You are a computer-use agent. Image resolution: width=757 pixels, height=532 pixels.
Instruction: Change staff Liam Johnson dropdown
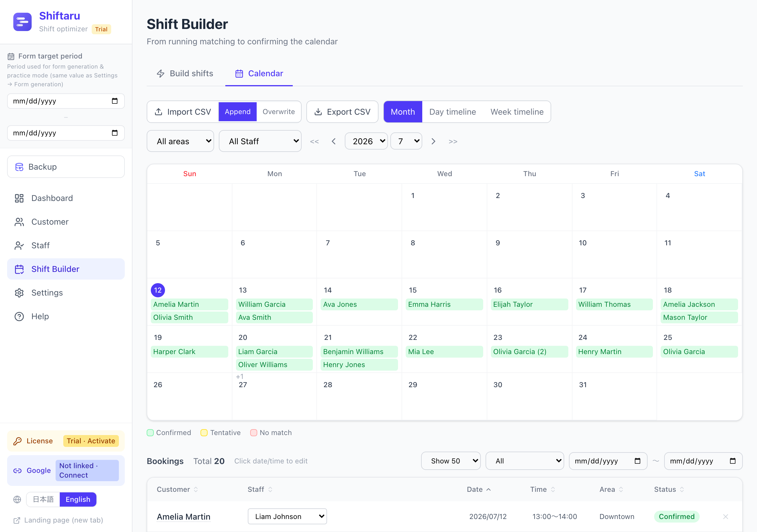click(x=287, y=516)
